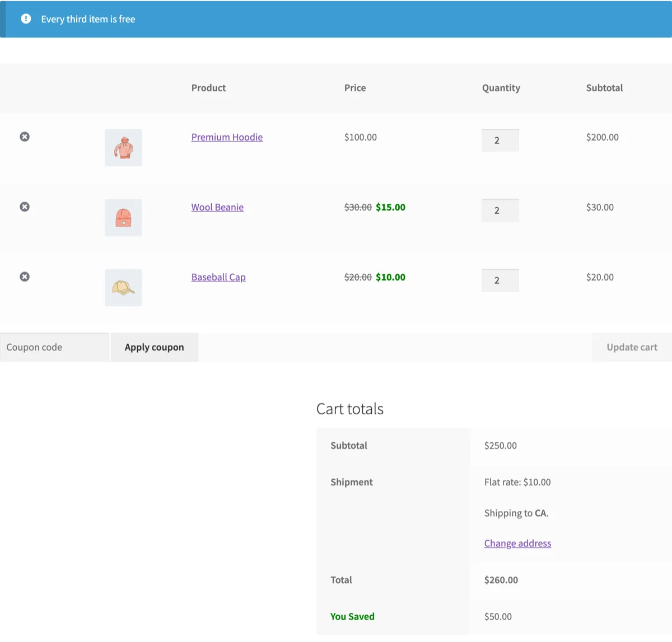Select the Wool Beanie quantity field
This screenshot has height=642, width=672.
(x=500, y=210)
